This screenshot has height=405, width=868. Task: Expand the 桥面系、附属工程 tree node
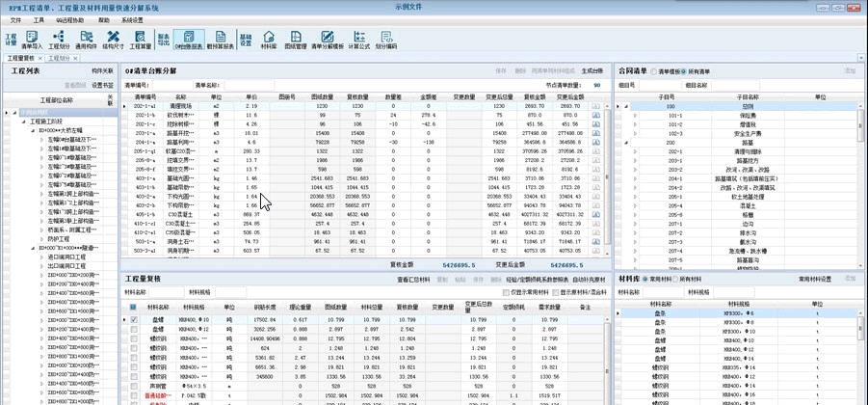pyautogui.click(x=42, y=229)
